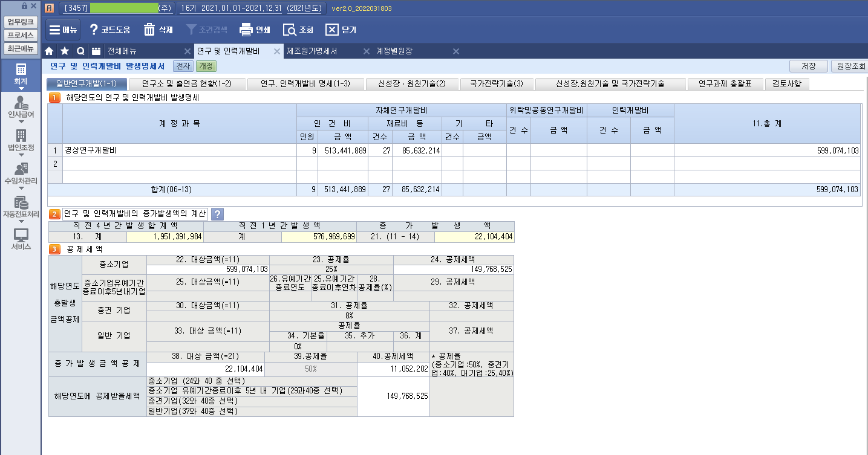The width and height of the screenshot is (868, 455).
Task: Click the blue help icon beside section 2
Action: coord(217,214)
